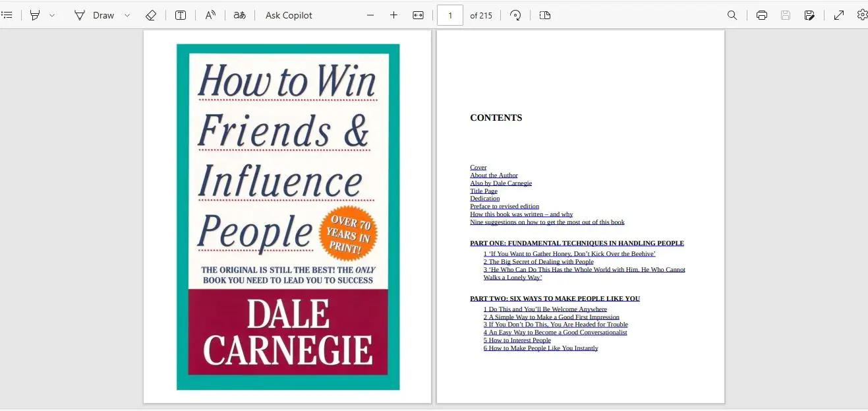The image size is (868, 411).
Task: Select the Add text tool
Action: 181,15
